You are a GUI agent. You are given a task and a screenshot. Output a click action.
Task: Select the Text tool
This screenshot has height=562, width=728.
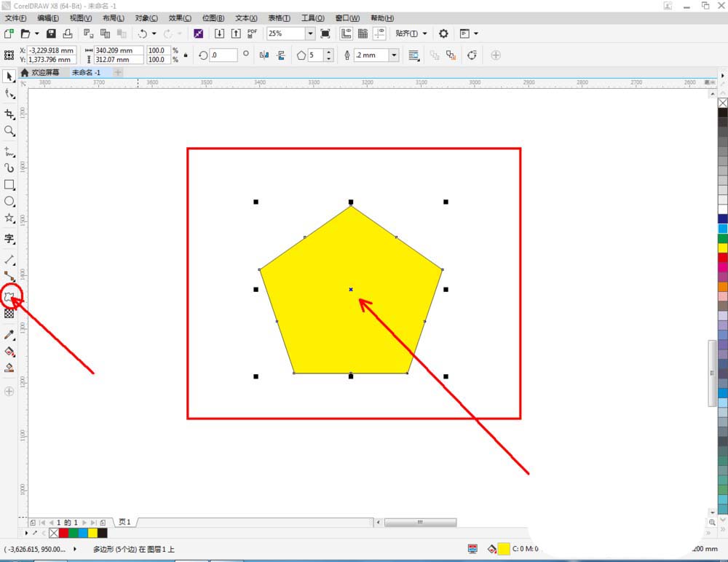pyautogui.click(x=9, y=239)
